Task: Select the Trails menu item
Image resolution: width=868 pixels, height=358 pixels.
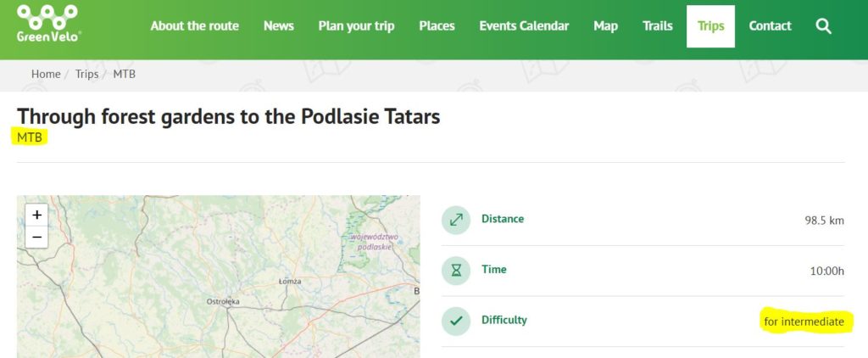Action: (x=658, y=26)
